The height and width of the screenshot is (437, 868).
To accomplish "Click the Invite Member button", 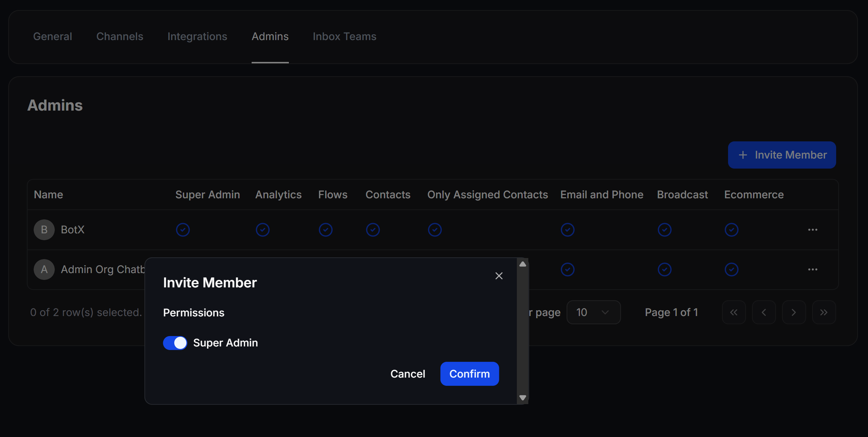I will click(x=782, y=155).
